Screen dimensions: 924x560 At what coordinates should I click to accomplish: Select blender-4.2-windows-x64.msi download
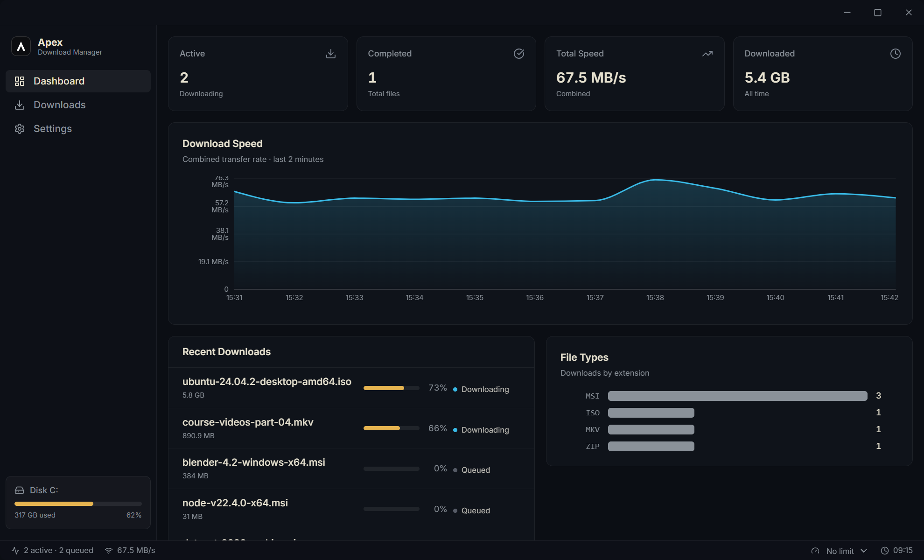[351, 469]
